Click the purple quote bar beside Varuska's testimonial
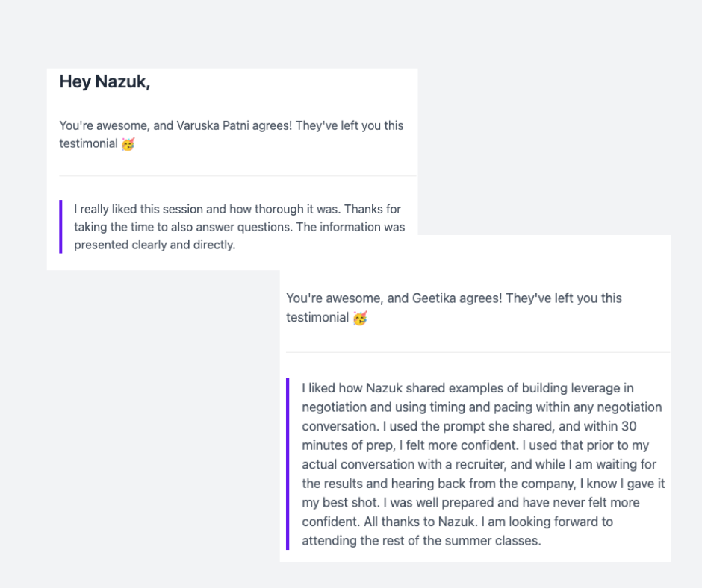Viewport: 702px width, 588px height. coord(61,227)
